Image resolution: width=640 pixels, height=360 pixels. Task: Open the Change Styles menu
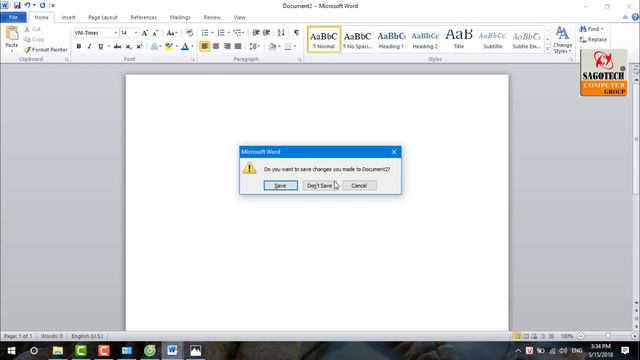pyautogui.click(x=562, y=40)
